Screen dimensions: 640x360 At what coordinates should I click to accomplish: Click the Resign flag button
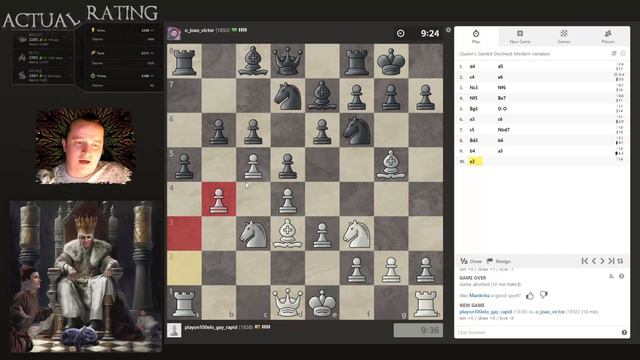[499, 261]
